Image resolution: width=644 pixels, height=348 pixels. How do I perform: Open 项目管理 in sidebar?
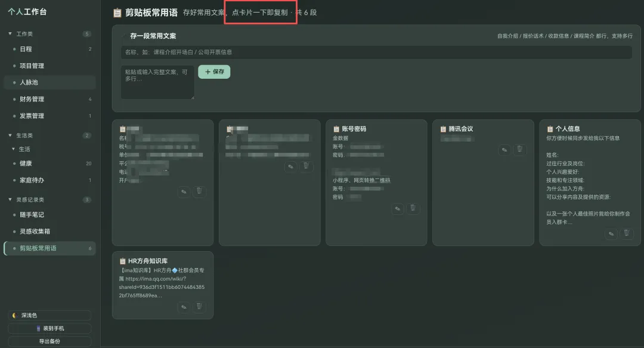pos(49,66)
